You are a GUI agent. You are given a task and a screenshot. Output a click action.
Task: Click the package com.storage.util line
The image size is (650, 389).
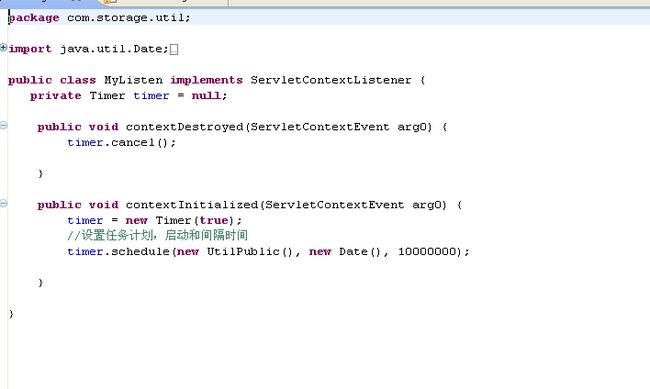pyautogui.click(x=99, y=18)
